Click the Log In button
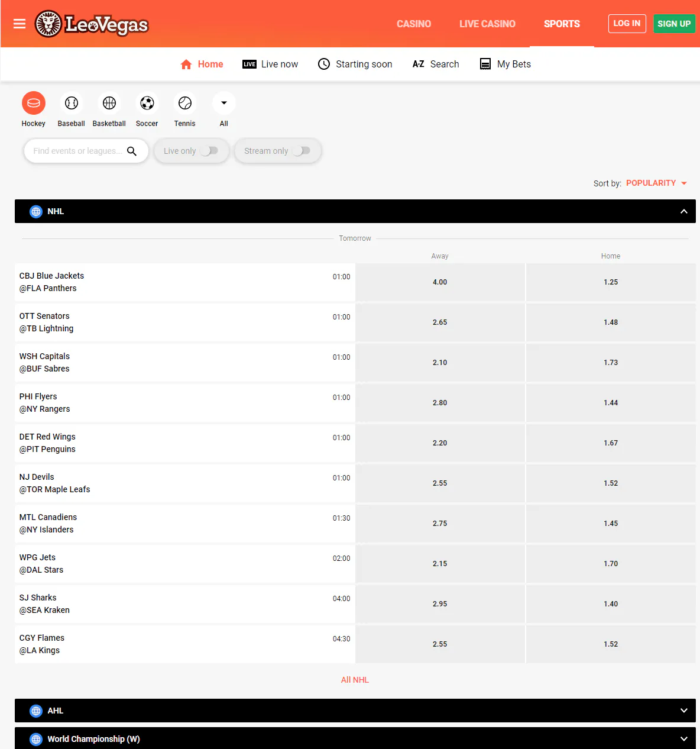The height and width of the screenshot is (749, 700). click(627, 24)
